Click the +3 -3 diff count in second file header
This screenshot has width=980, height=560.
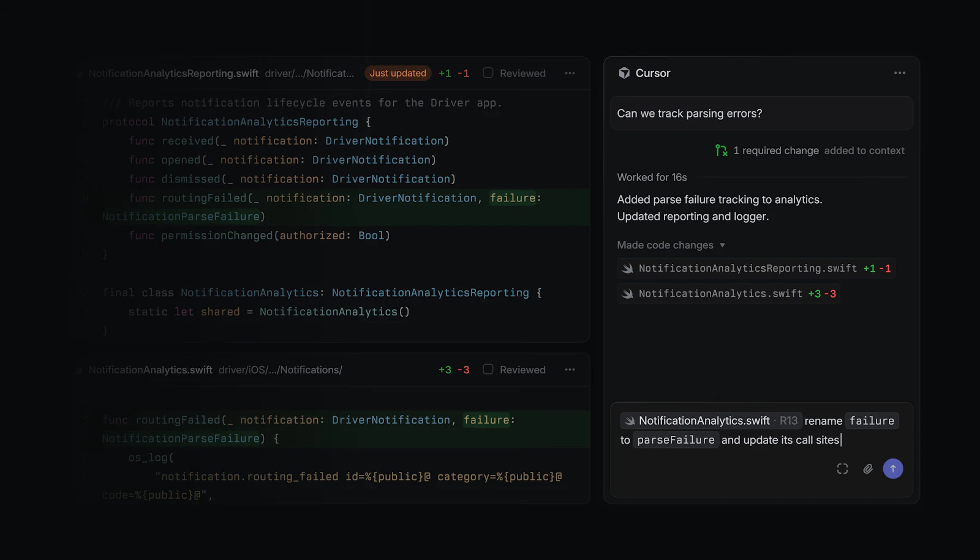(454, 370)
